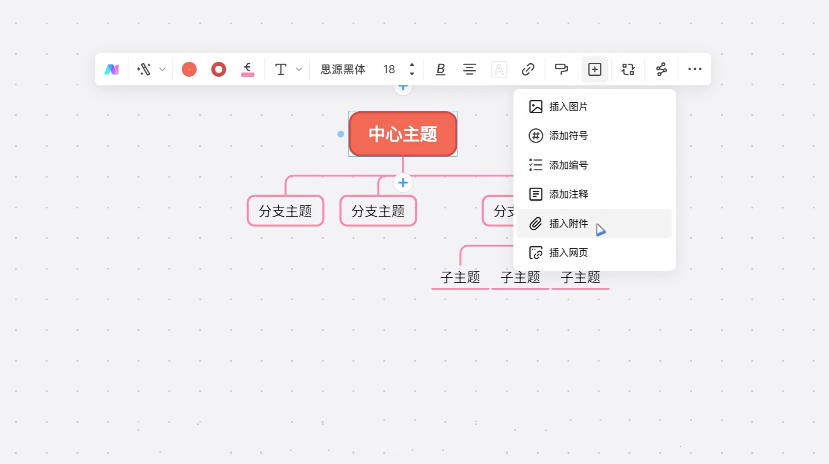Pick the solid red fill color
The image size is (829, 464).
[x=189, y=69]
